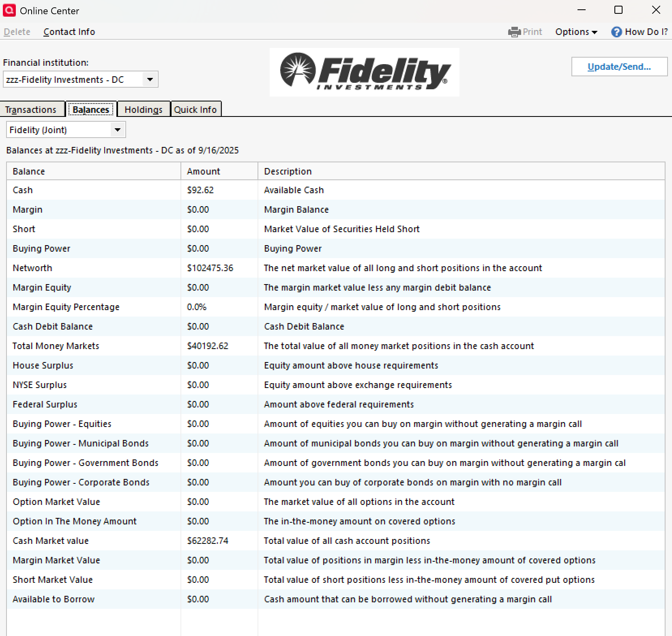Select the Margin Market Value row
The image size is (672, 636).
pyautogui.click(x=336, y=560)
